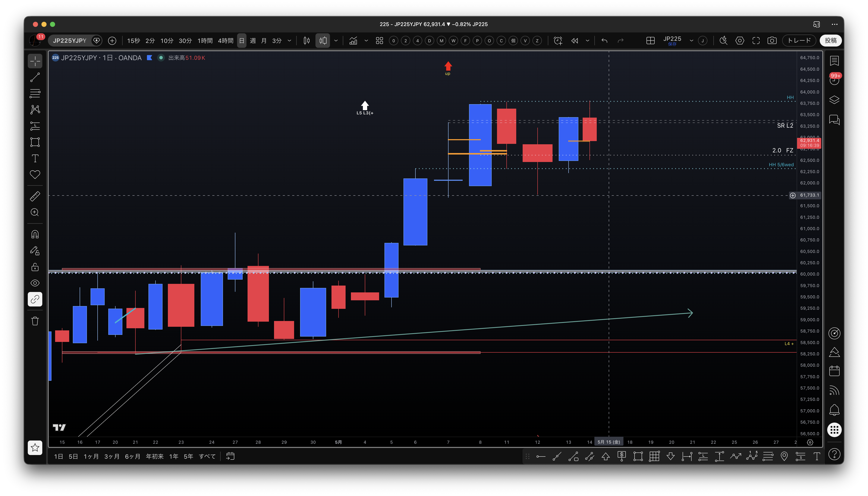Image resolution: width=868 pixels, height=496 pixels.
Task: Toggle drawing sync link button
Action: [x=35, y=299]
